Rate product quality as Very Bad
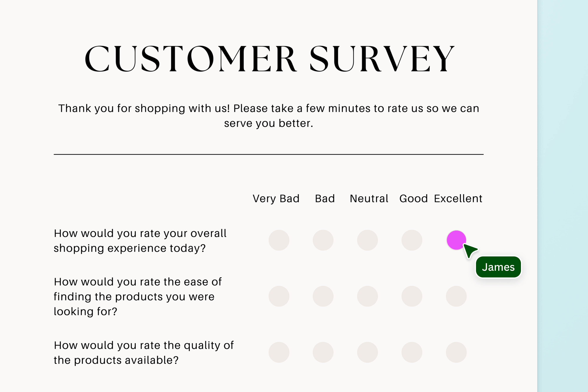The width and height of the screenshot is (588, 392). 279,352
